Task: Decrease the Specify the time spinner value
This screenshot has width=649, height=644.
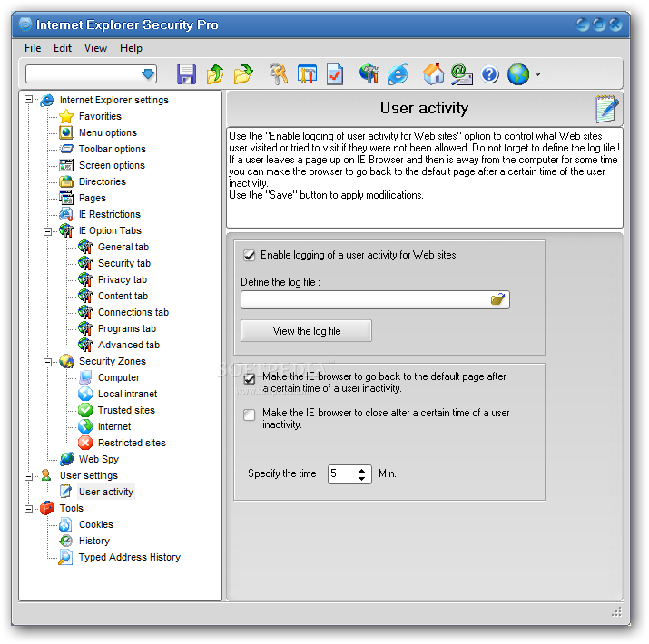Action: [362, 478]
